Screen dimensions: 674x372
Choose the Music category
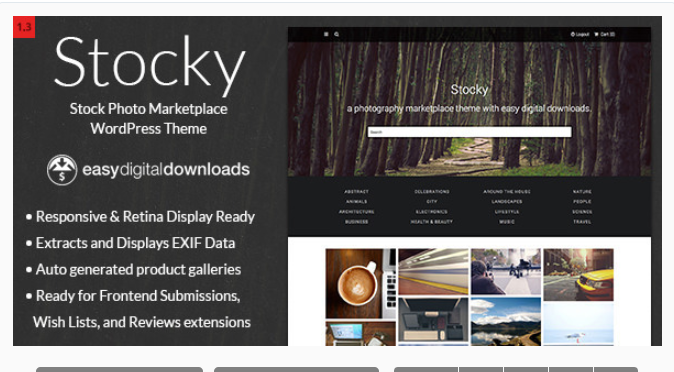pyautogui.click(x=507, y=221)
